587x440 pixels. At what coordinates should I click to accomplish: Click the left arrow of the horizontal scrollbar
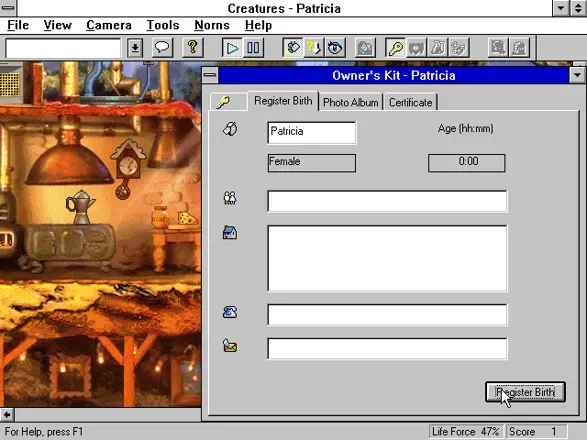point(7,415)
